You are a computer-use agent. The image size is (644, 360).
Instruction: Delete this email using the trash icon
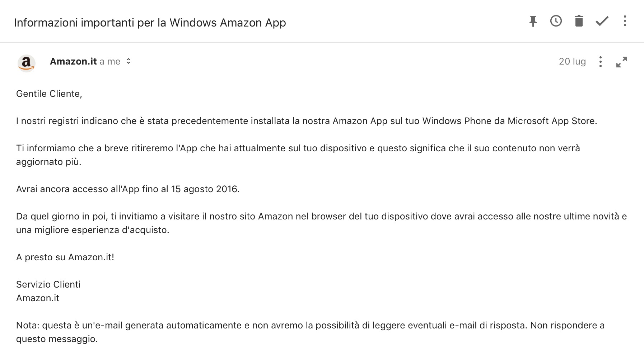tap(579, 21)
